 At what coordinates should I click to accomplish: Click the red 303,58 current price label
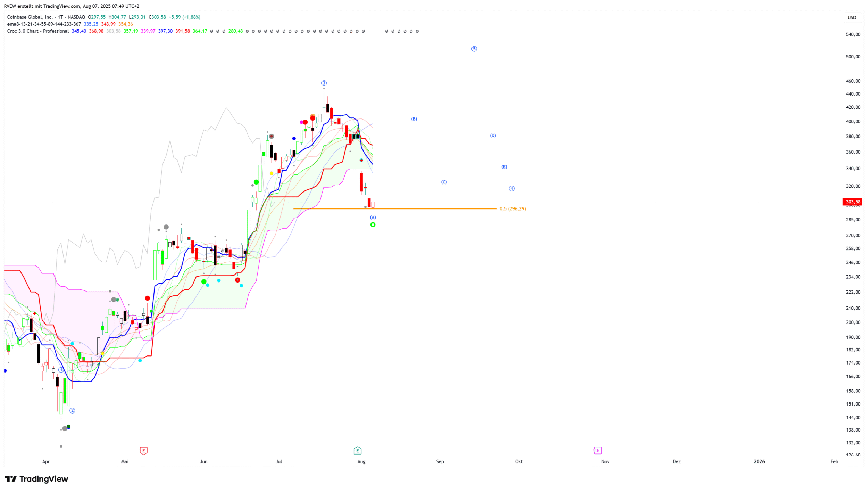852,202
